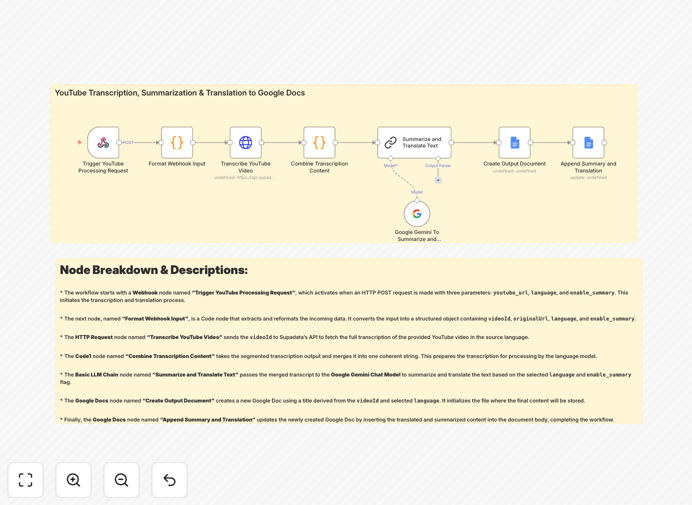Click the Format Webhook Input node label

coord(177,164)
